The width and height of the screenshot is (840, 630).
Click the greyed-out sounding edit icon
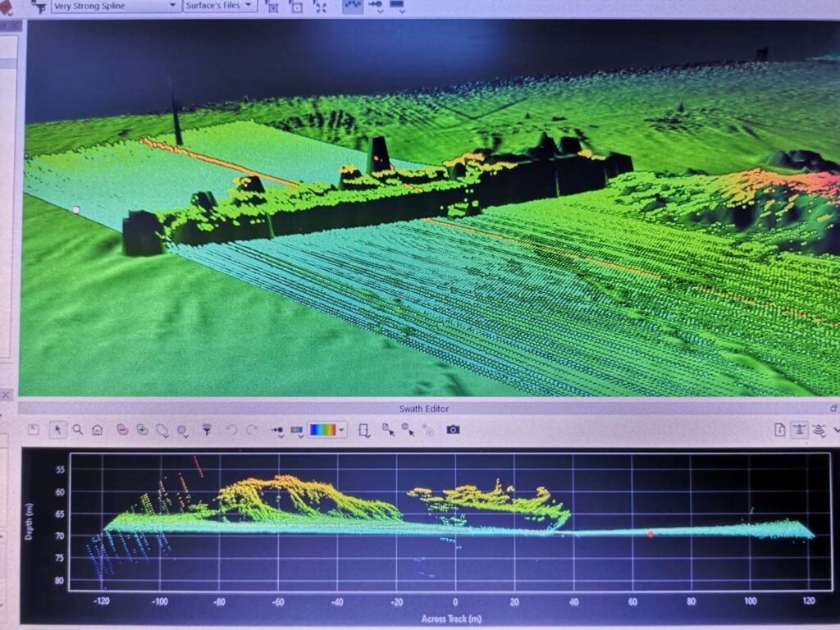coord(428,430)
